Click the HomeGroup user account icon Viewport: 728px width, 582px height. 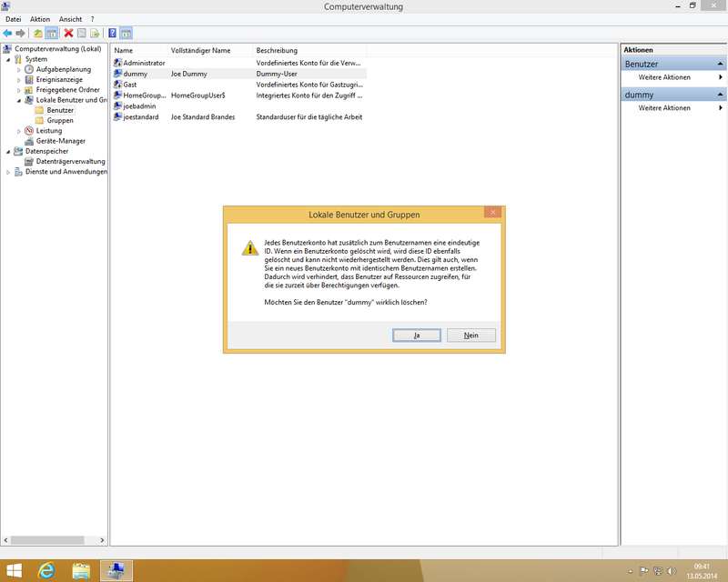118,95
